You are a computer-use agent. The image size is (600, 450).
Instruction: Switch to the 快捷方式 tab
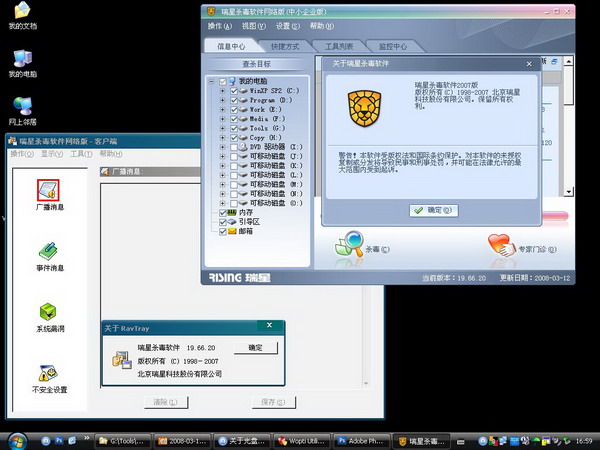[285, 47]
